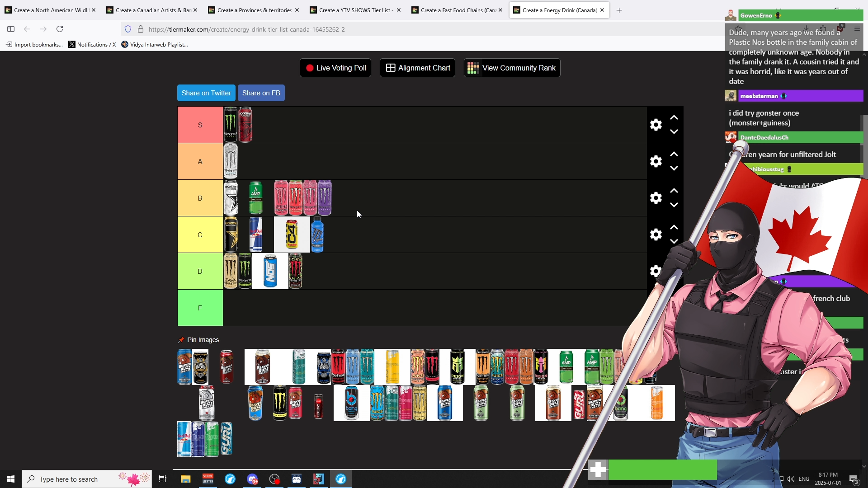The width and height of the screenshot is (868, 488).
Task: Move the A tier row down
Action: [674, 168]
